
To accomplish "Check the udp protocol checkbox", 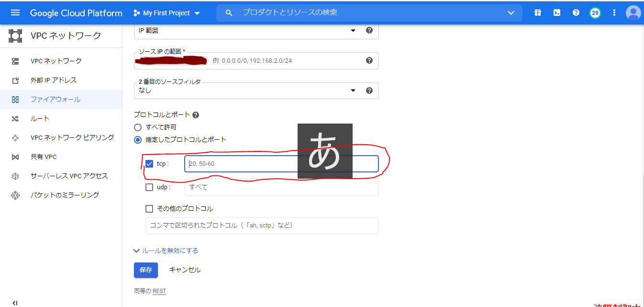I will coord(149,187).
